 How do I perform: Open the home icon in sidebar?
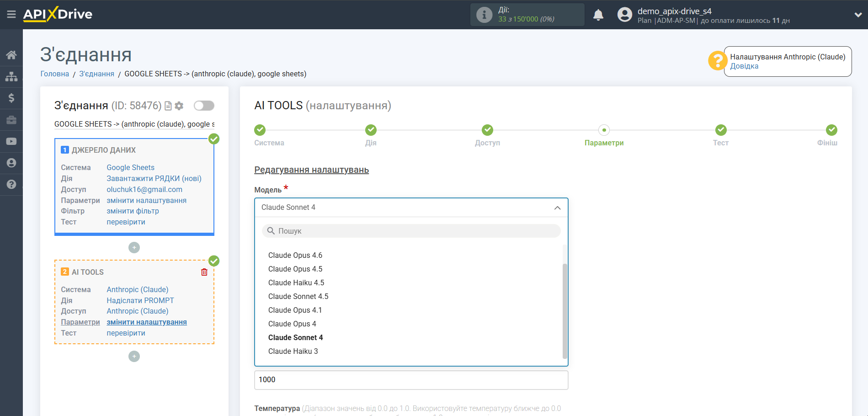click(x=11, y=55)
